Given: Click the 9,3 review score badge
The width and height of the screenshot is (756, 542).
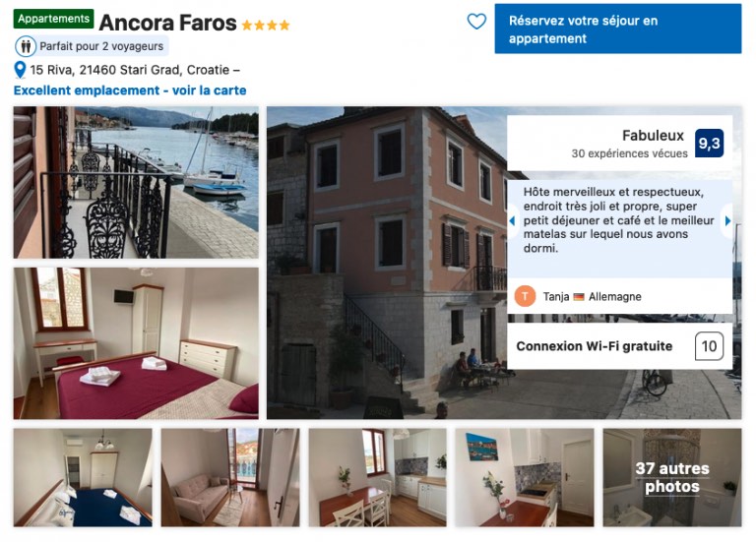Looking at the screenshot, I should [x=709, y=143].
